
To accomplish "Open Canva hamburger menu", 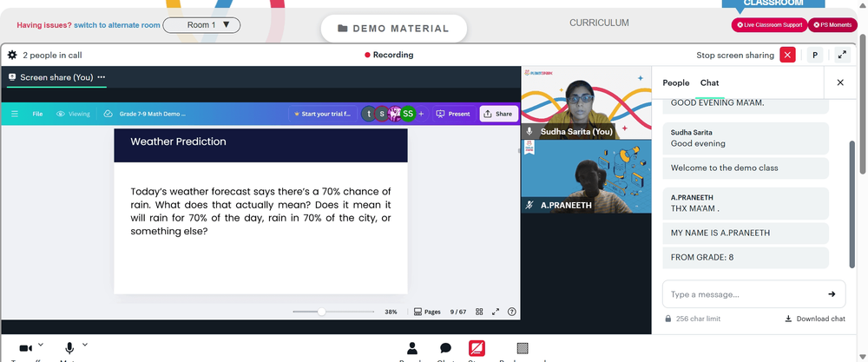I will [15, 114].
